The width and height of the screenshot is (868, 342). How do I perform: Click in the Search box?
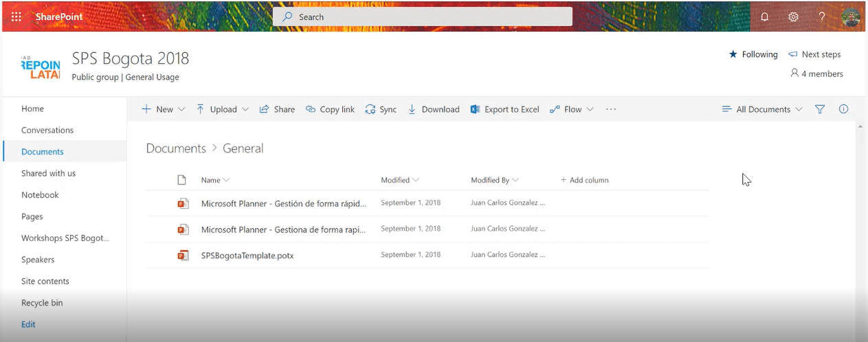click(x=423, y=16)
